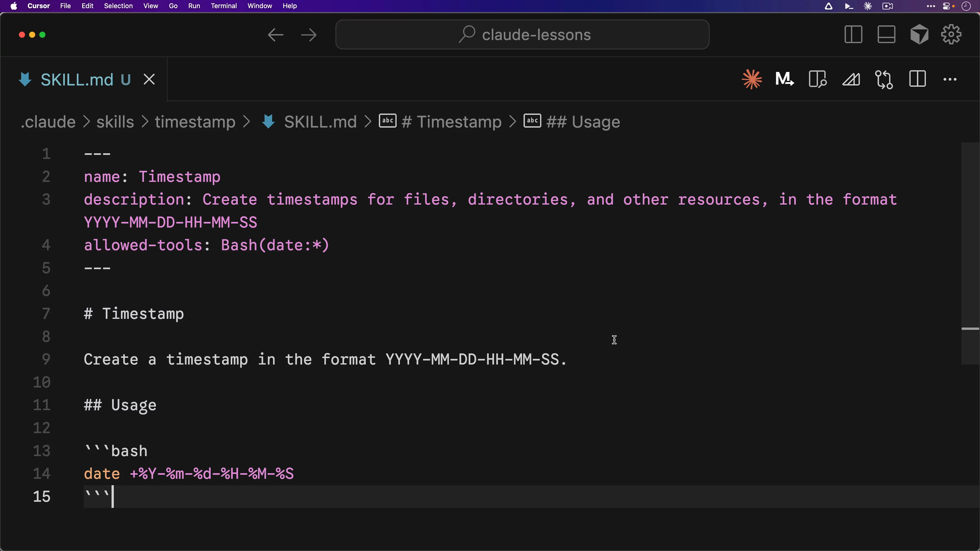Expand the timestamp folder breadcrumb
The width and height of the screenshot is (980, 551).
point(195,122)
